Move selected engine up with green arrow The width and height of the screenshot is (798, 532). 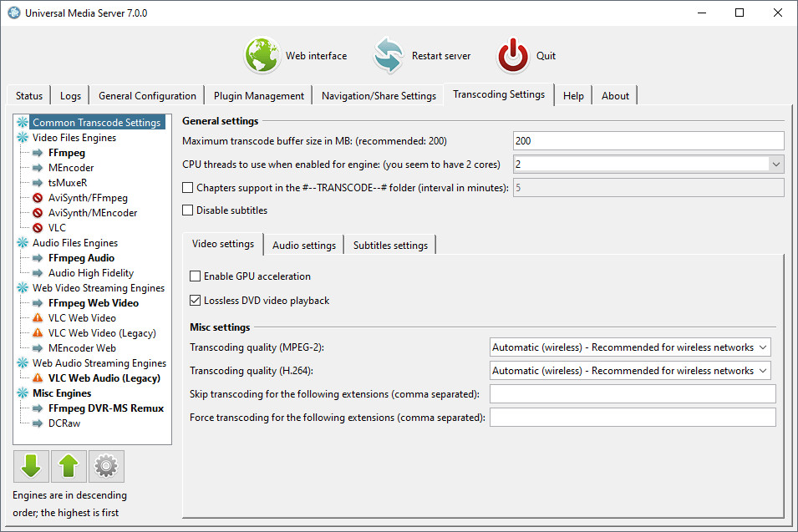tap(69, 467)
